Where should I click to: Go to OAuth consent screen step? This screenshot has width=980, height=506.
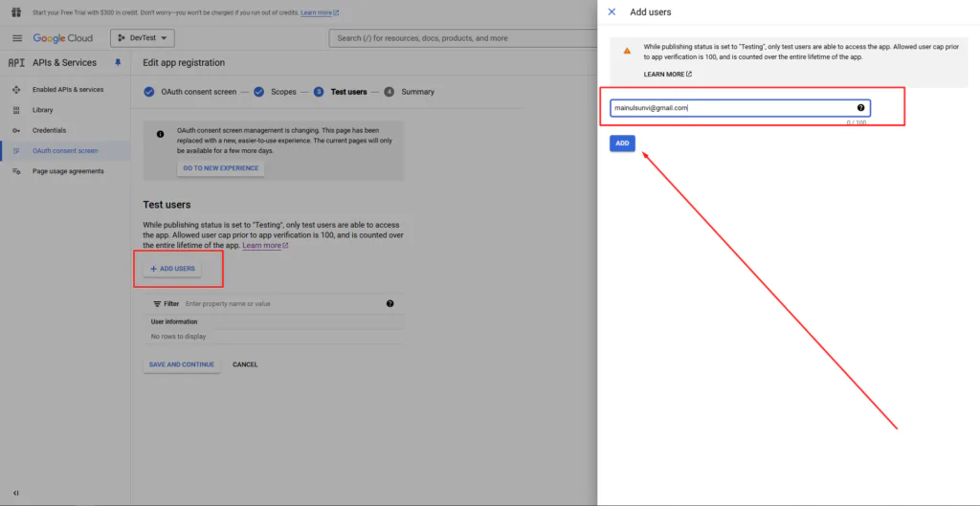click(199, 92)
